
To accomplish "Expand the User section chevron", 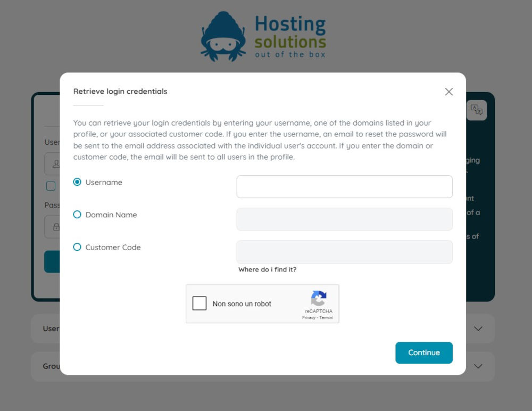I will pos(478,328).
